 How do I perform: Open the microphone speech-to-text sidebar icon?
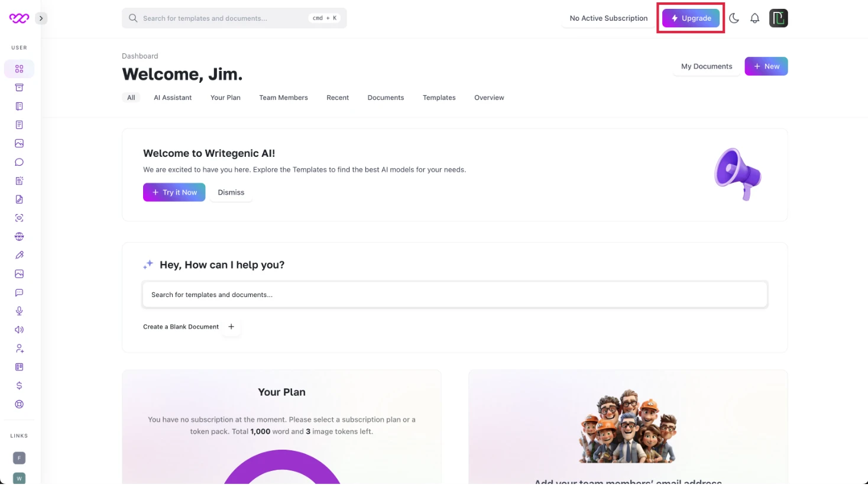coord(19,311)
